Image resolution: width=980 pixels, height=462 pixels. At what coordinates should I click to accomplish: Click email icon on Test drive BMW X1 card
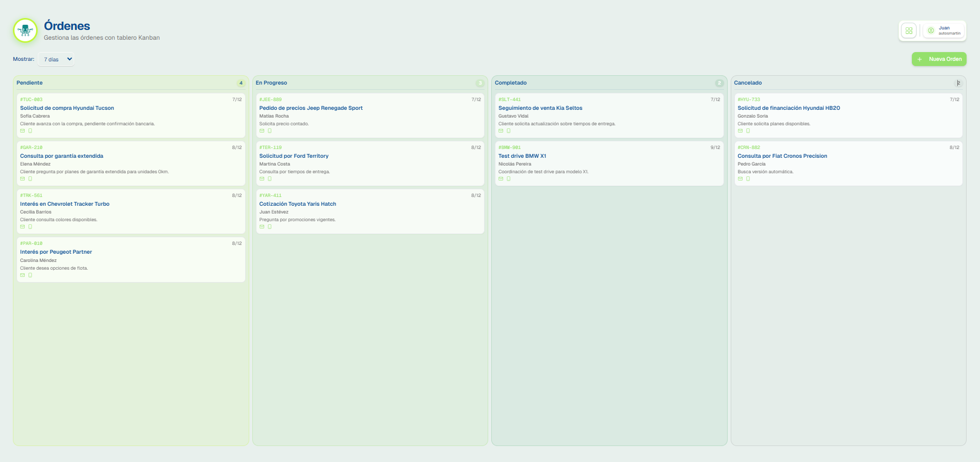(x=501, y=179)
